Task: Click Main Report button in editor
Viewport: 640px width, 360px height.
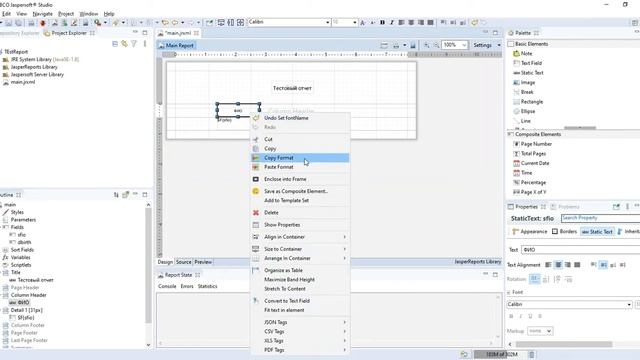Action: [x=176, y=46]
